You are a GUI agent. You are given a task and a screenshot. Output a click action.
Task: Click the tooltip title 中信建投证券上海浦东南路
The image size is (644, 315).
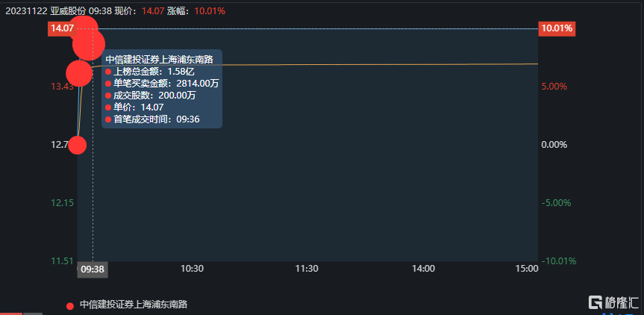[x=160, y=60]
